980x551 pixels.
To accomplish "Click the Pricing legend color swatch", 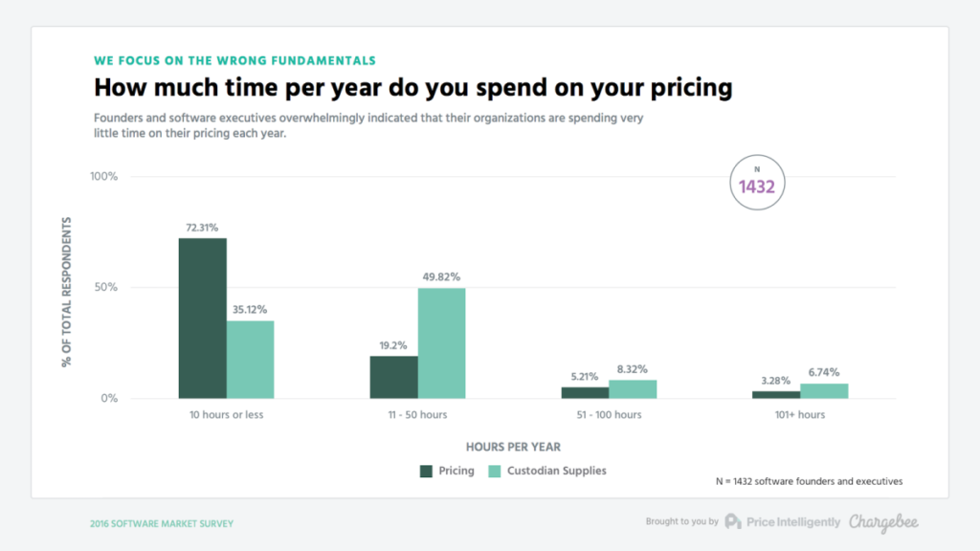I will (427, 471).
